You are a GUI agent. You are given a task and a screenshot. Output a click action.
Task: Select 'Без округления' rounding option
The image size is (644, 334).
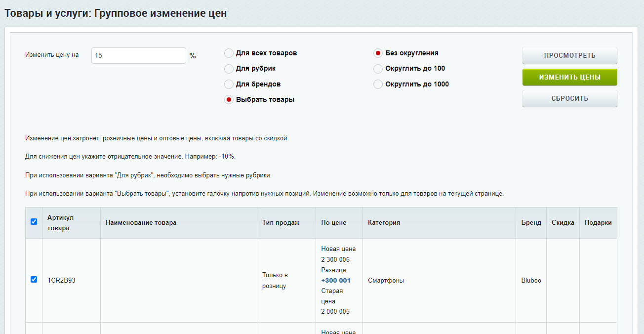378,53
